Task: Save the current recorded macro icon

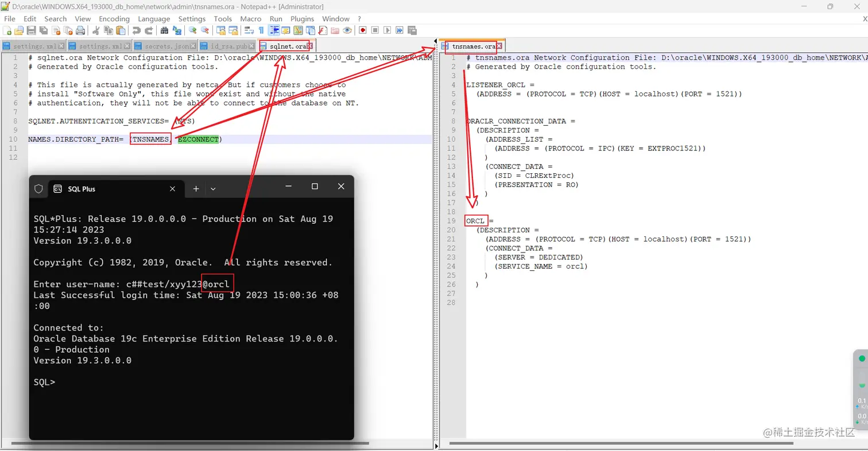Action: 412,30
